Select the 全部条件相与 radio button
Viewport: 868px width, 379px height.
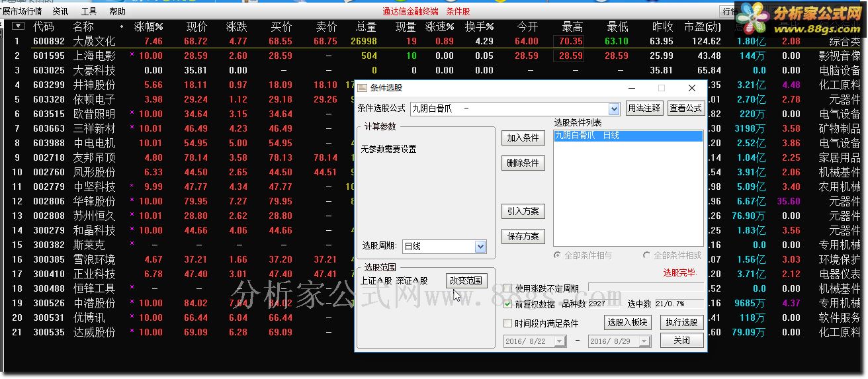click(558, 255)
